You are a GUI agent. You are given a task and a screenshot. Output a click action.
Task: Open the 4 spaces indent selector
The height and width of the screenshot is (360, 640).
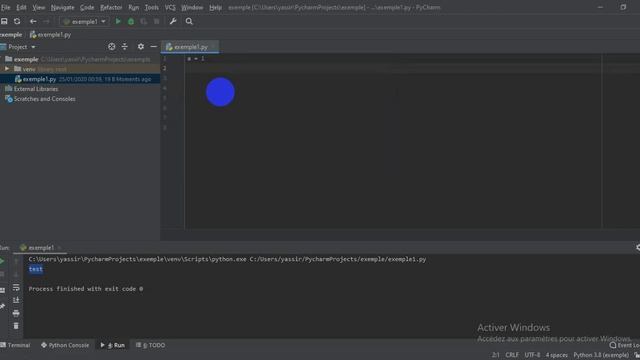click(557, 355)
